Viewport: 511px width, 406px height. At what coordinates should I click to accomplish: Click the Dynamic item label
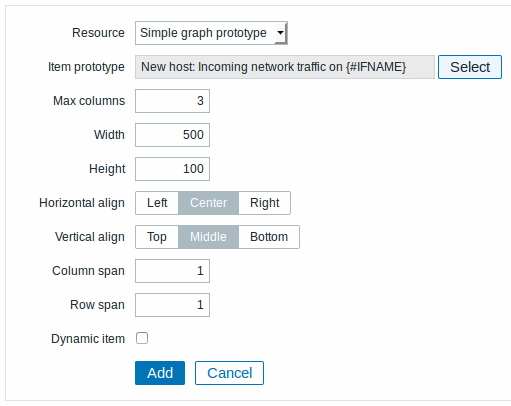click(88, 339)
